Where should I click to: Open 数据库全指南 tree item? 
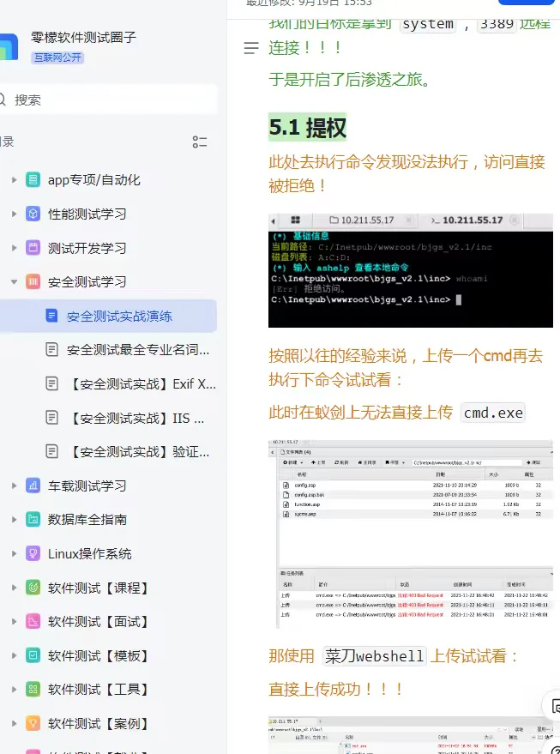pos(87,520)
